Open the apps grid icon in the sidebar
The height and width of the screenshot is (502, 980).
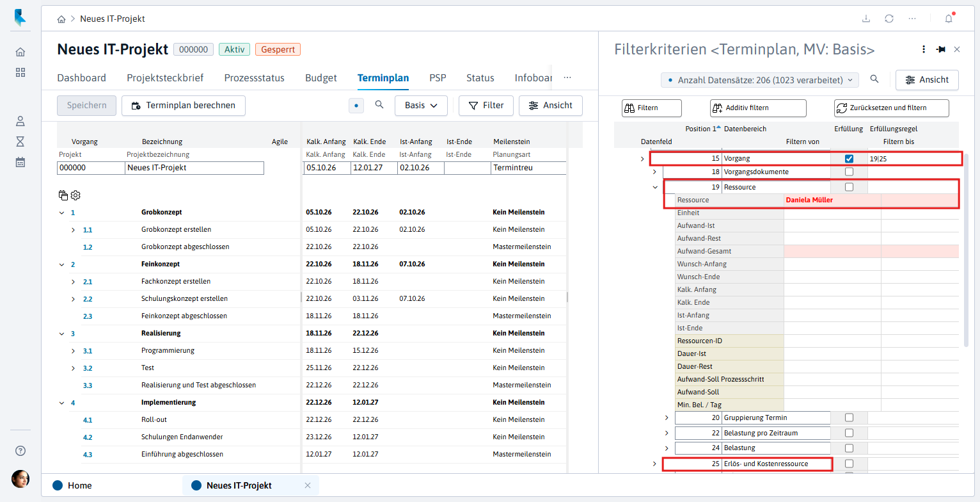20,72
